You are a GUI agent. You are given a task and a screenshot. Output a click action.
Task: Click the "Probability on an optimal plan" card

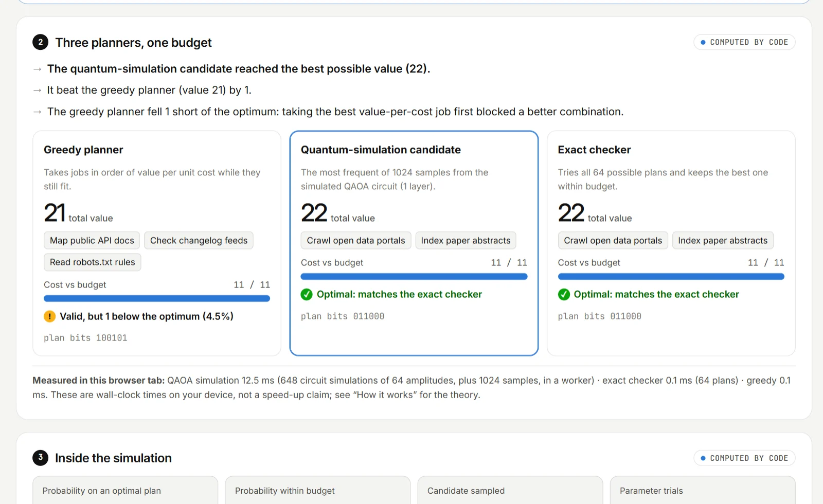click(125, 490)
